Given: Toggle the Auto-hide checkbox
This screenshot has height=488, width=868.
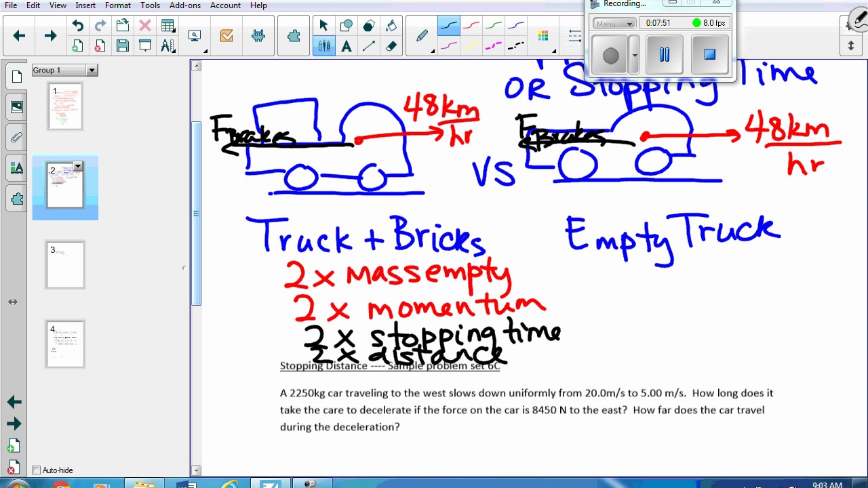Looking at the screenshot, I should (x=37, y=470).
